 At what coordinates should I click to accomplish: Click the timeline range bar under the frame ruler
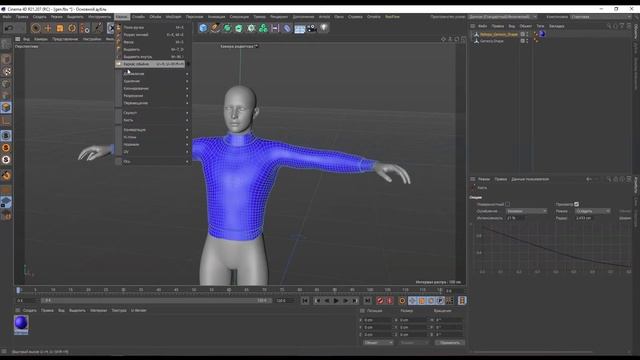point(156,301)
